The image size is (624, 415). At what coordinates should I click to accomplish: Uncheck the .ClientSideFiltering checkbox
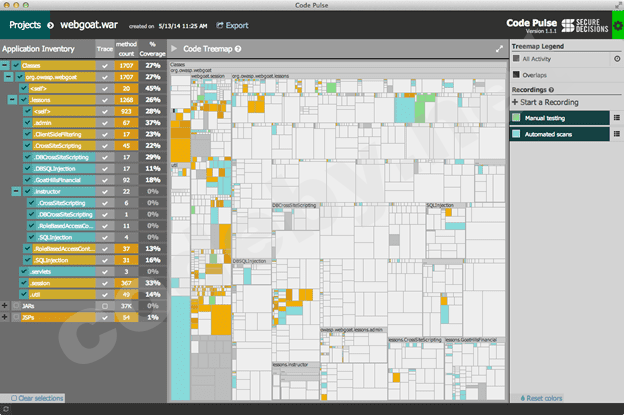click(27, 134)
